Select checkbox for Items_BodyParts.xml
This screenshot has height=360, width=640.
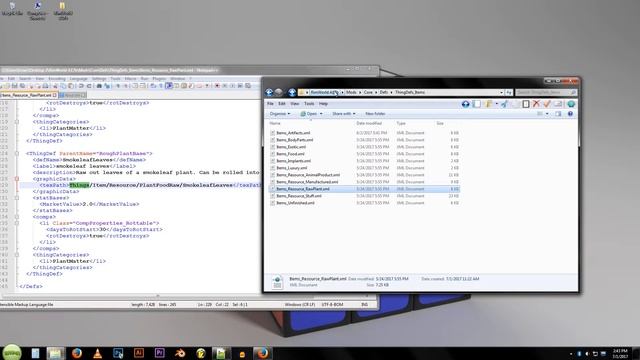point(272,140)
